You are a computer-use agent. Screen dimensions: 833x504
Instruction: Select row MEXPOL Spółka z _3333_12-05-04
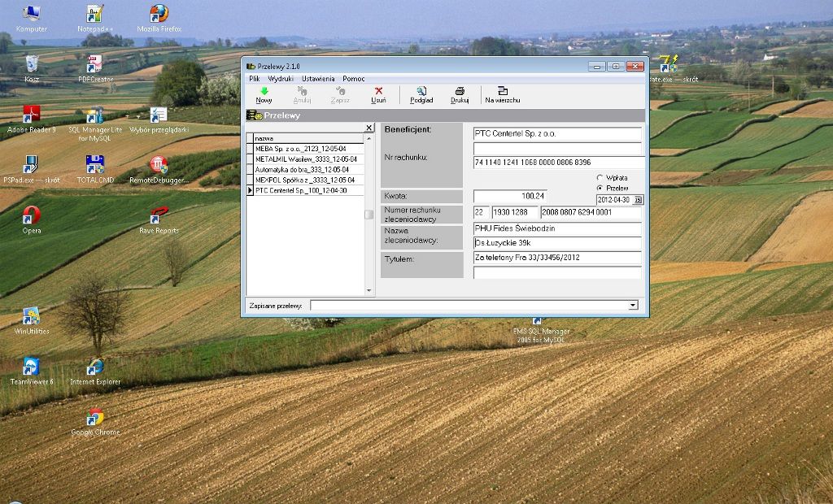[x=308, y=180]
